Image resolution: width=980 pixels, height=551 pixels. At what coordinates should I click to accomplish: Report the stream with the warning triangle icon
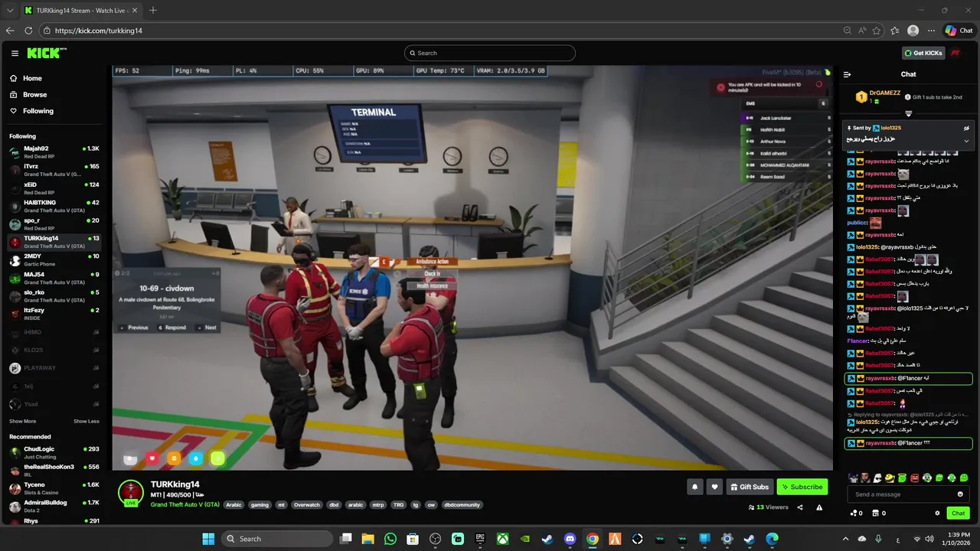pos(819,507)
